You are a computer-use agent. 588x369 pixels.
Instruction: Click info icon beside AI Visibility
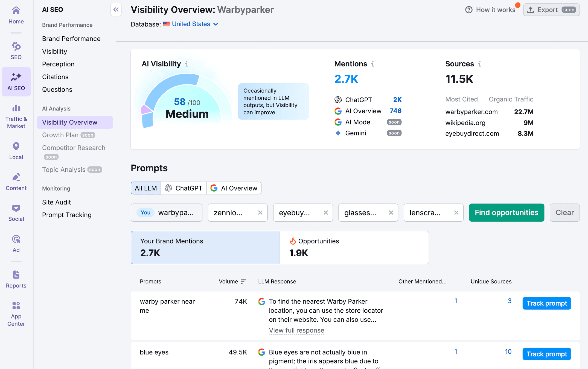(x=187, y=64)
